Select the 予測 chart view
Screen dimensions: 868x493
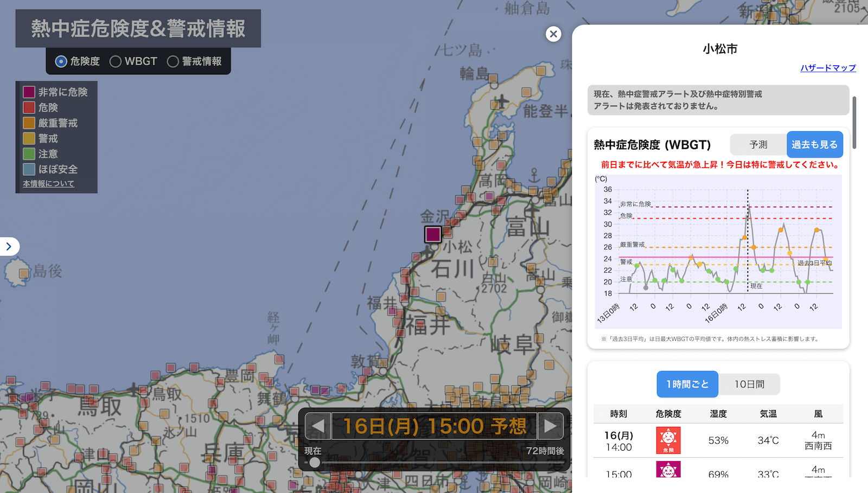click(x=758, y=145)
